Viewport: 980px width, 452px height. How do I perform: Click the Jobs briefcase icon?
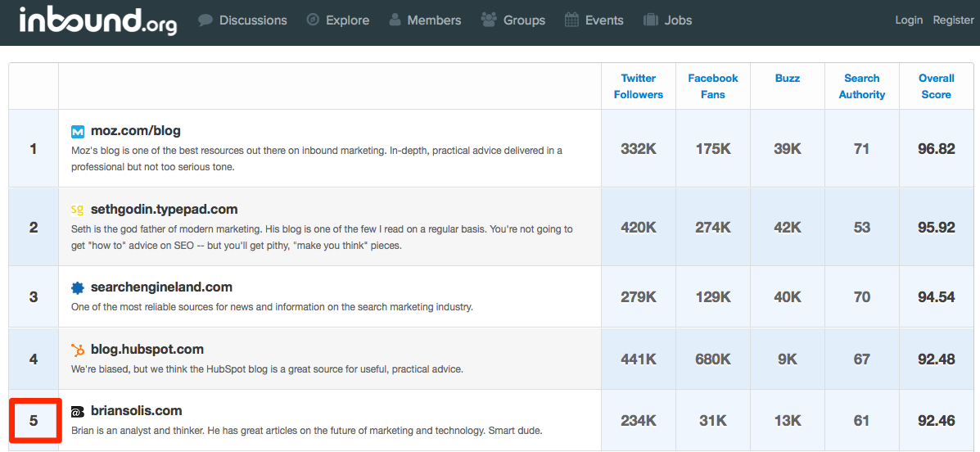[651, 20]
